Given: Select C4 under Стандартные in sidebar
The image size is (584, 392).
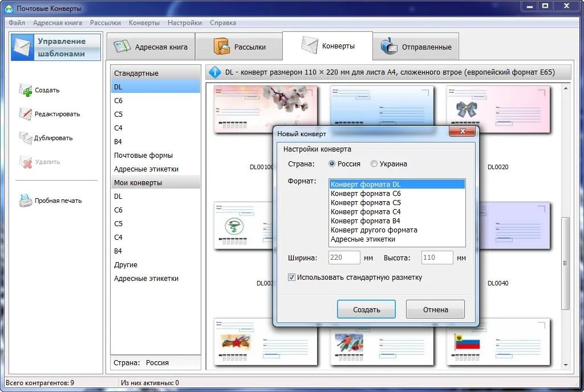Looking at the screenshot, I should click(x=118, y=128).
